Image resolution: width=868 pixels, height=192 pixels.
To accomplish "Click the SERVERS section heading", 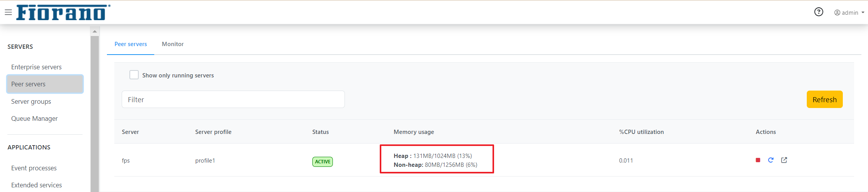I will tap(20, 47).
